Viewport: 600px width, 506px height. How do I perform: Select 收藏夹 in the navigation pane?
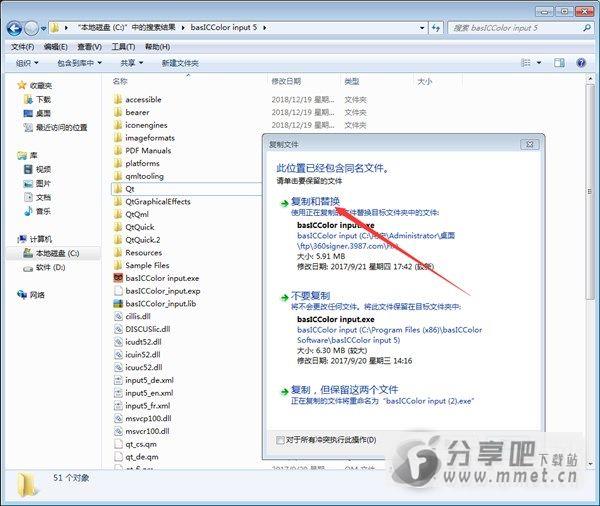tap(34, 85)
